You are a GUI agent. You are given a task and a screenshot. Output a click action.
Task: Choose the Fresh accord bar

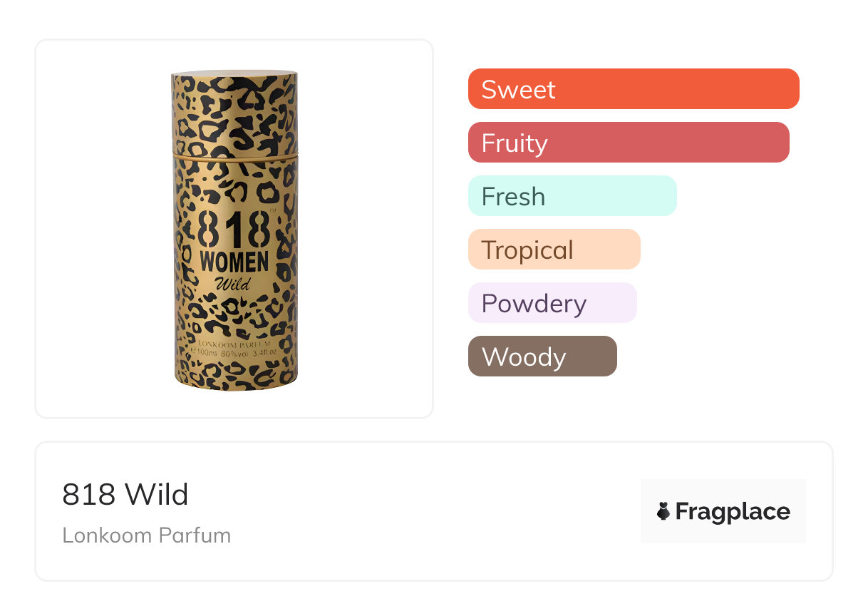click(x=572, y=196)
